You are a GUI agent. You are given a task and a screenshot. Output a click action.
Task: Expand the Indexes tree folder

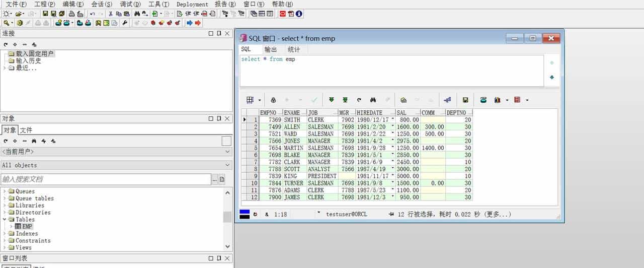click(x=4, y=234)
